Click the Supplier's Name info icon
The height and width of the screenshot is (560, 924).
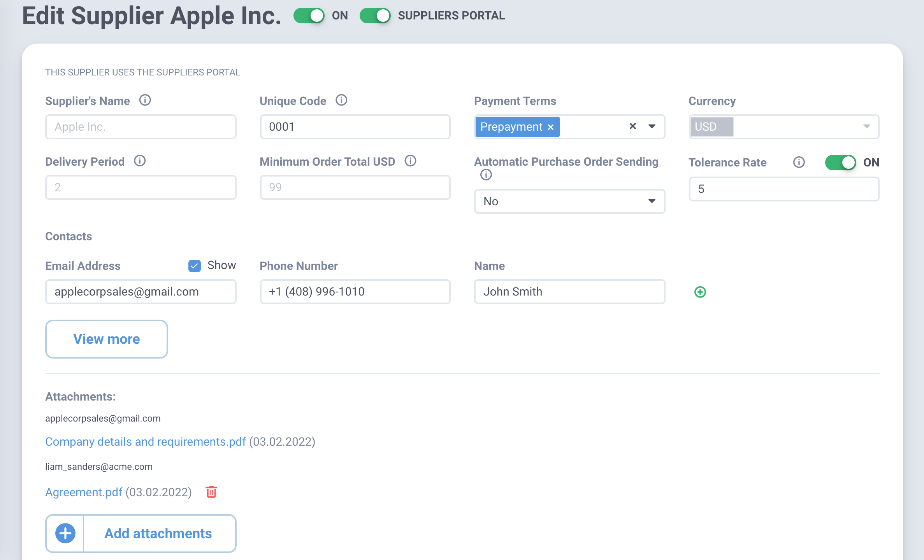[x=145, y=100]
